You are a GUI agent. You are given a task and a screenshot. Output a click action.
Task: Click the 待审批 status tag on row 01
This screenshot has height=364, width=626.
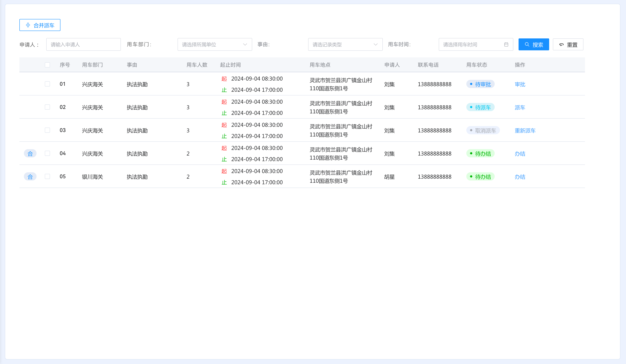(x=480, y=84)
